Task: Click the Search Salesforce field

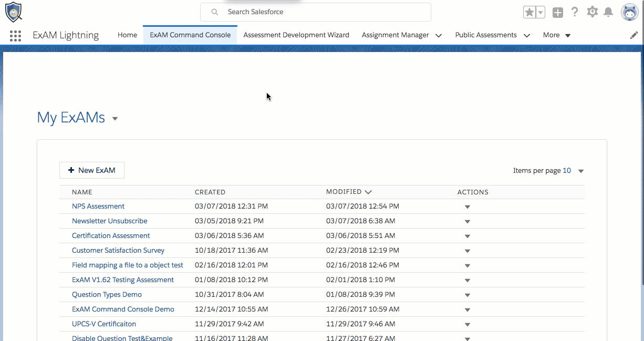Action: pyautogui.click(x=315, y=12)
